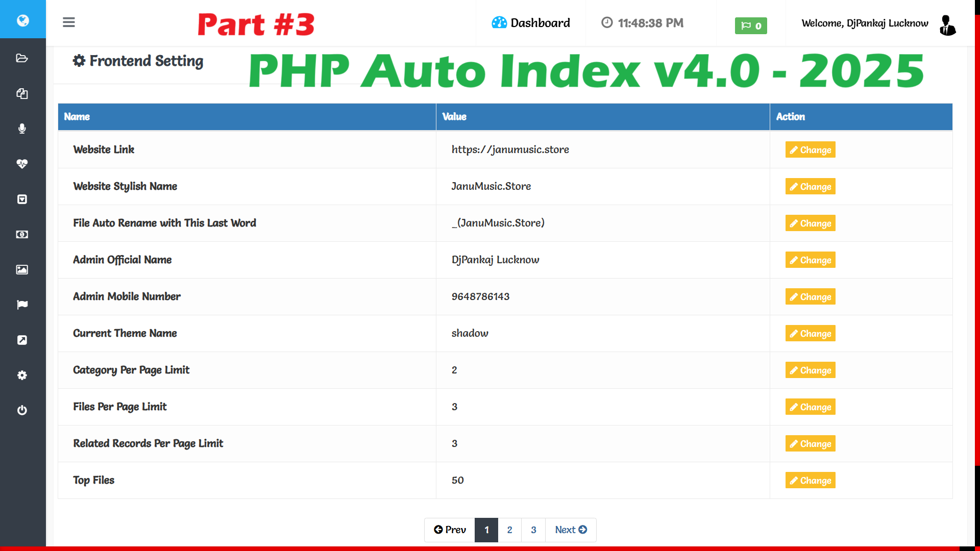This screenshot has width=980, height=551.
Task: Click the settings gear icon in sidebar
Action: point(22,375)
